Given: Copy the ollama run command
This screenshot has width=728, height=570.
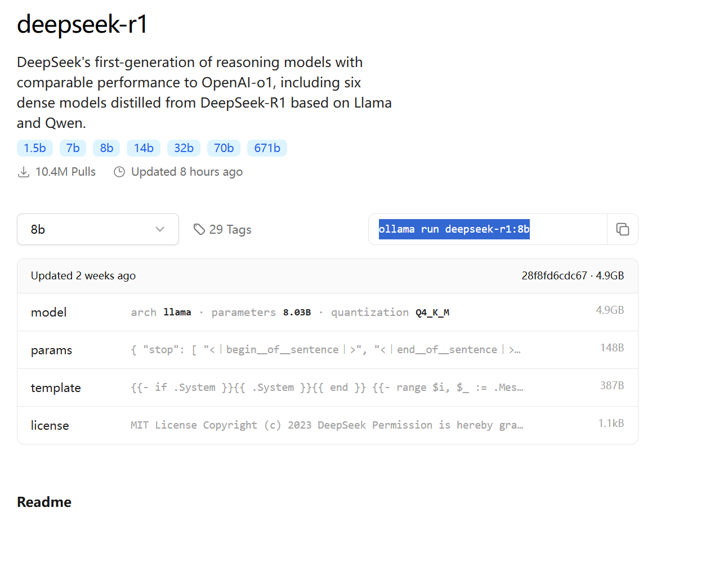Looking at the screenshot, I should 622,229.
